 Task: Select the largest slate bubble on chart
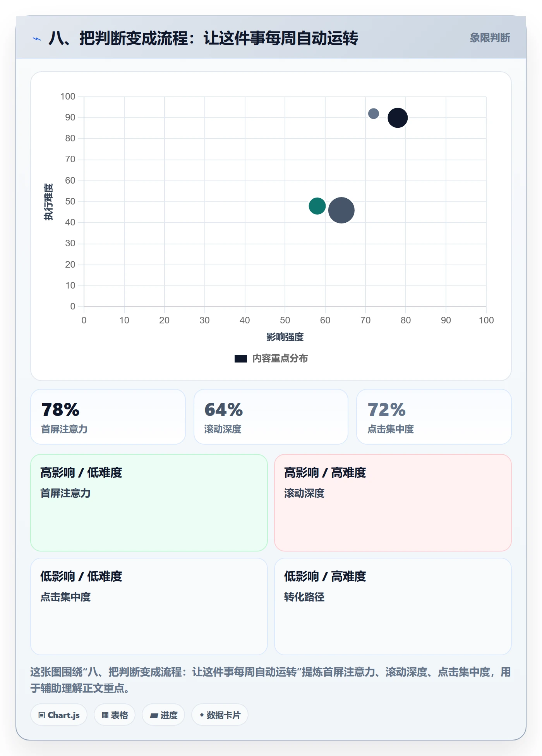coord(341,210)
